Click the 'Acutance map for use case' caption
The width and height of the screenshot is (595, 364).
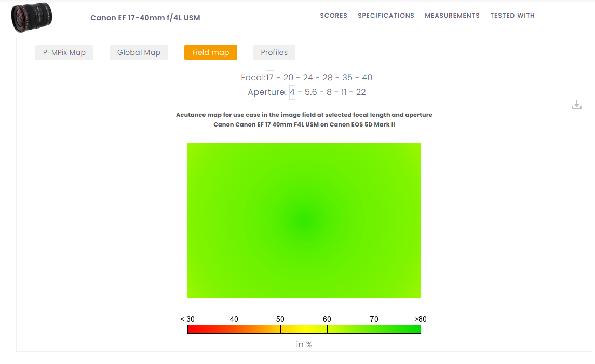304,115
